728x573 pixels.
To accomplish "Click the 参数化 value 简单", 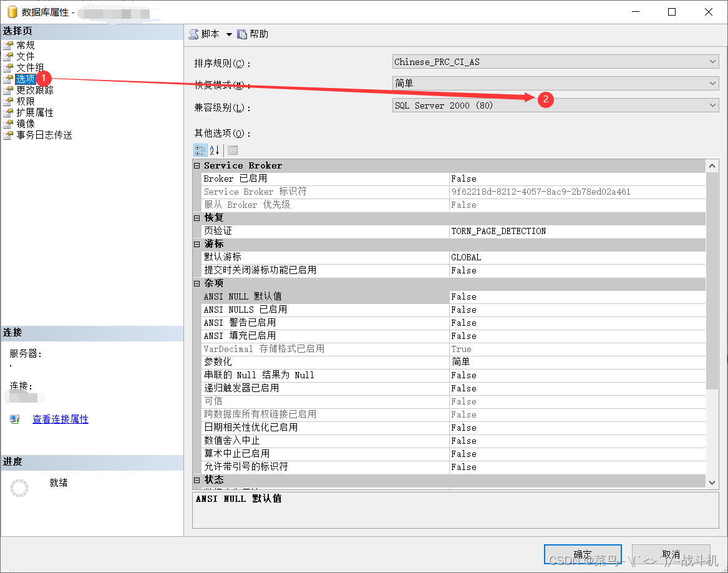I will click(x=577, y=361).
